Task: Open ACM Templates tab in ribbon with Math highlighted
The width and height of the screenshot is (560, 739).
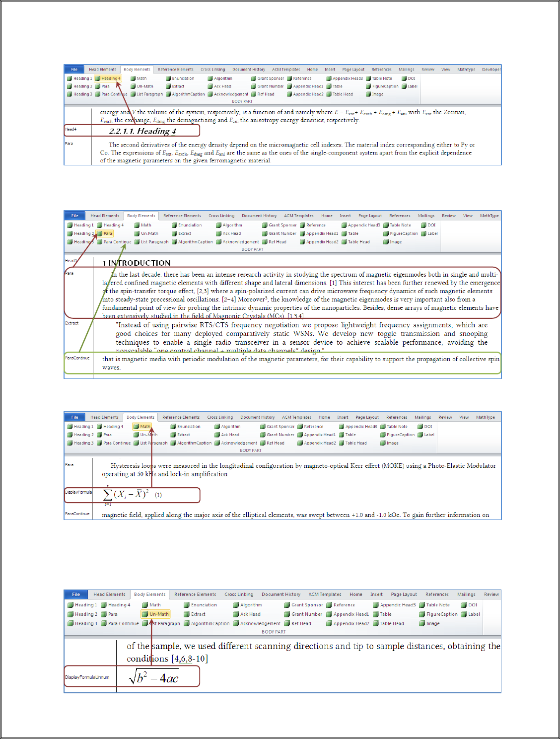Action: click(296, 417)
